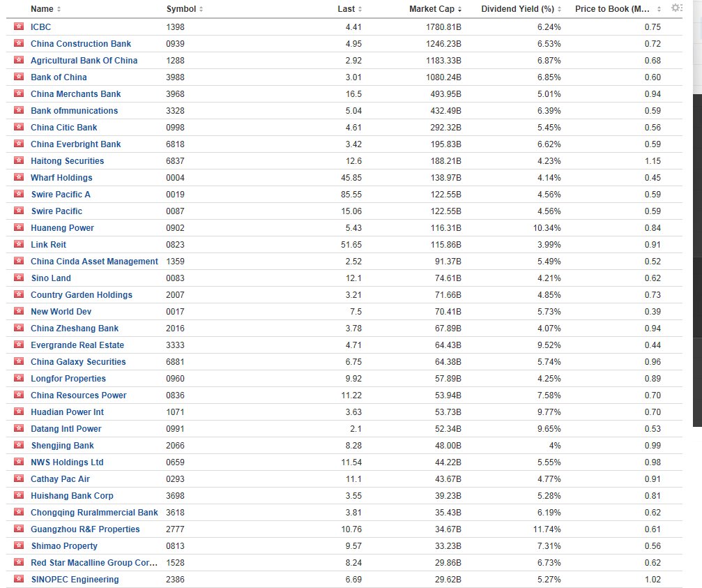
Task: Click the flag icon next to Wharf Holdings
Action: [x=19, y=177]
